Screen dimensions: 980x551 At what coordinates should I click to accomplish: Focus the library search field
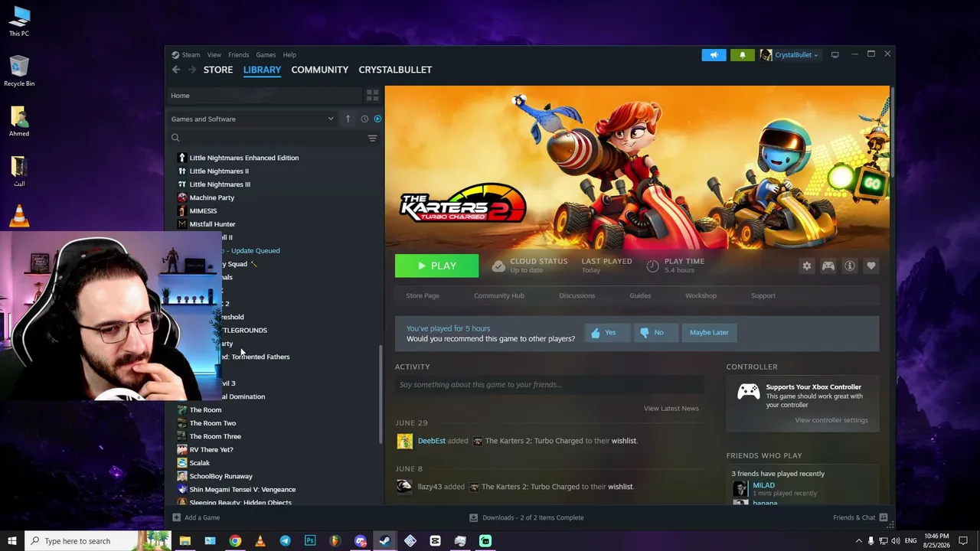tap(268, 139)
